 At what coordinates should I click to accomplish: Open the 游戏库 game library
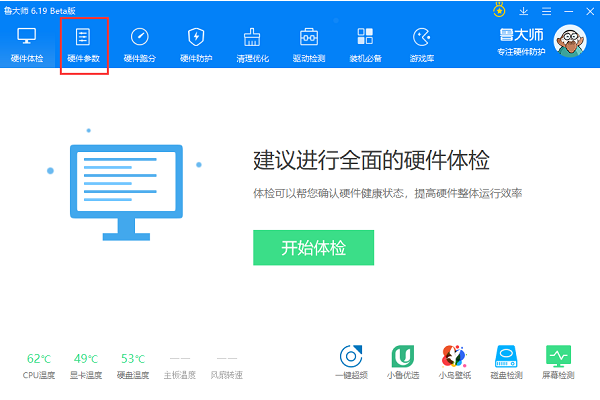coord(422,45)
